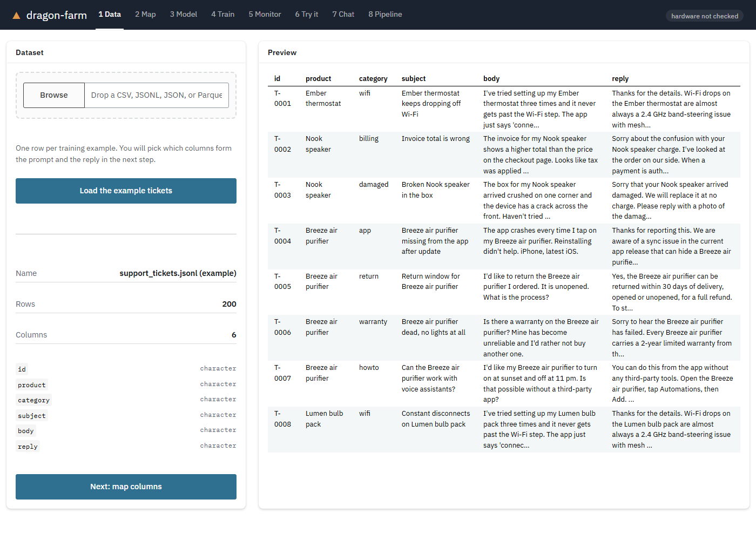Load the example tickets

tap(126, 191)
